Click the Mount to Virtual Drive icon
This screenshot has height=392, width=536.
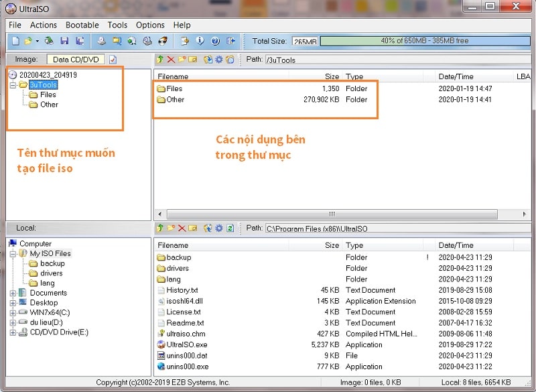coord(132,41)
